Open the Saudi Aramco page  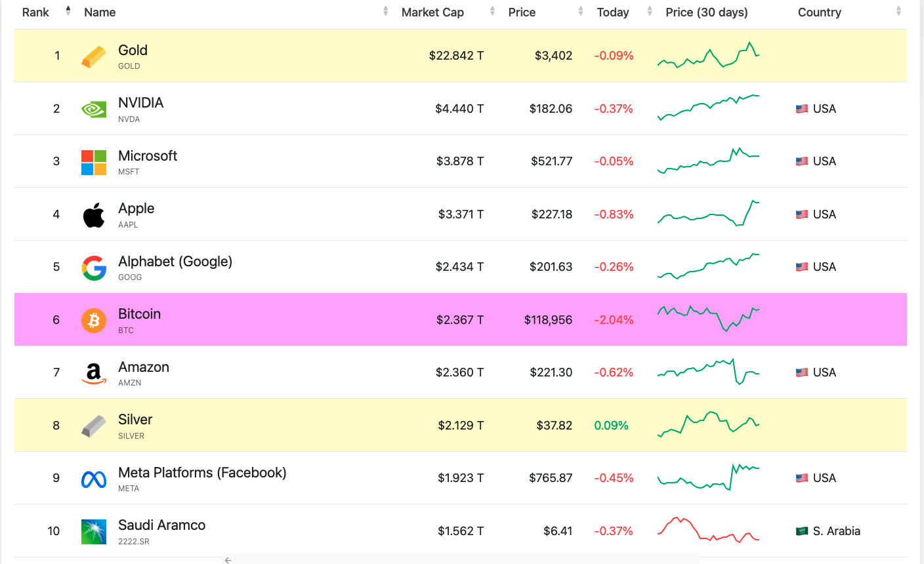tap(161, 525)
